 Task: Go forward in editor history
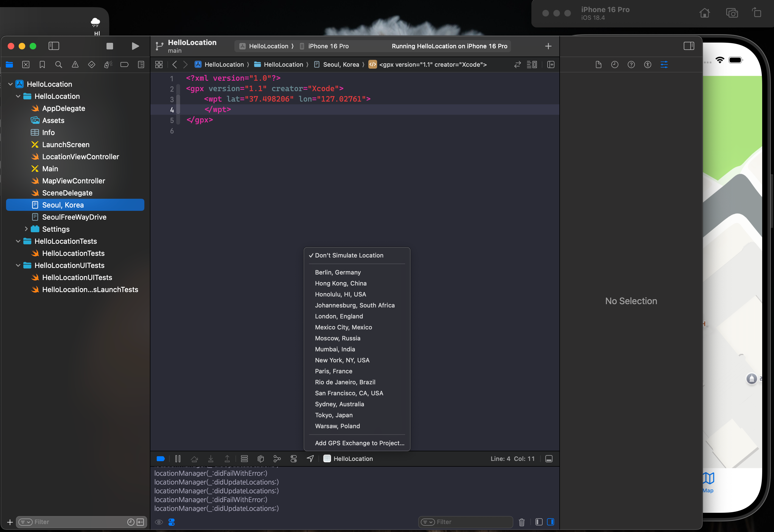(185, 65)
